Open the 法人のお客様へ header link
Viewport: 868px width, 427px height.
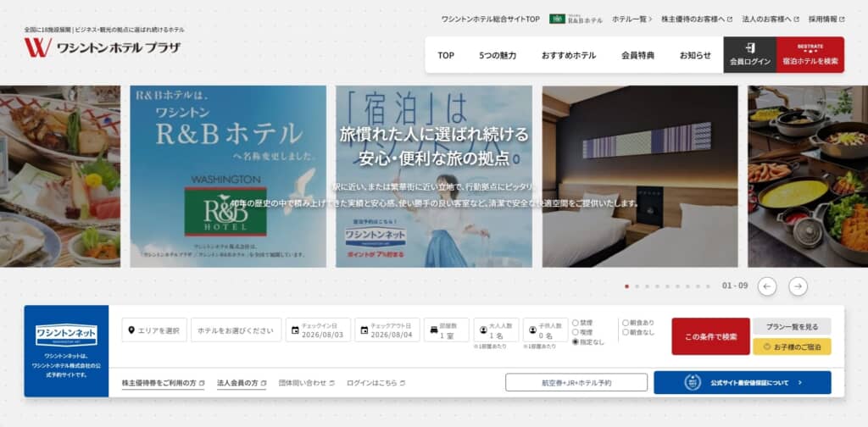coord(771,19)
